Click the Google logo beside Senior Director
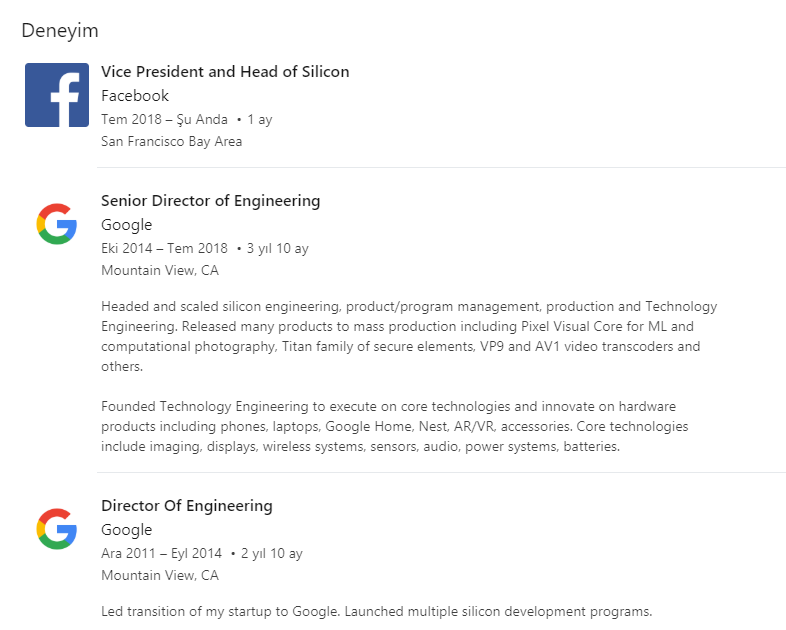The width and height of the screenshot is (786, 630). tap(57, 224)
